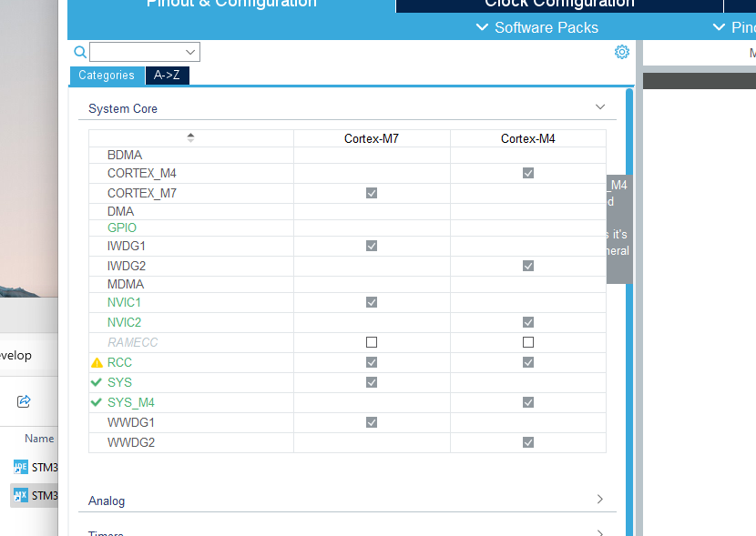Open RCC configuration

(119, 362)
